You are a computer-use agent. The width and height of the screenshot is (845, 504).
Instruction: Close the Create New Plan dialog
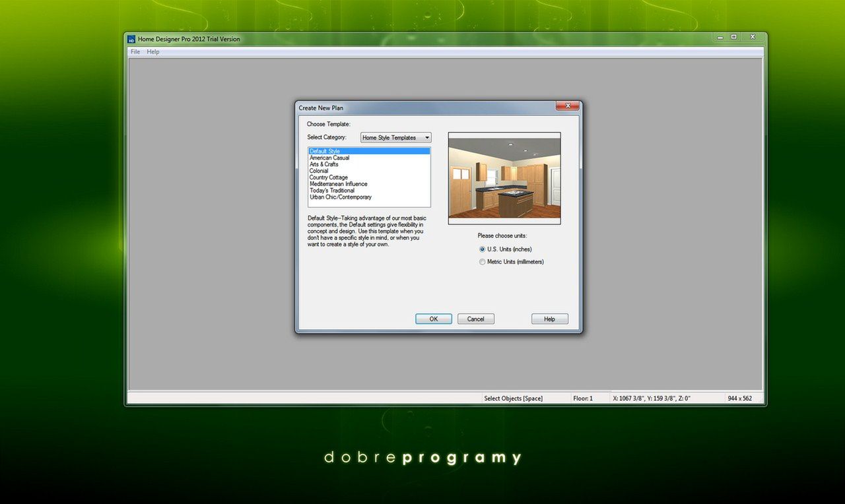tap(567, 106)
